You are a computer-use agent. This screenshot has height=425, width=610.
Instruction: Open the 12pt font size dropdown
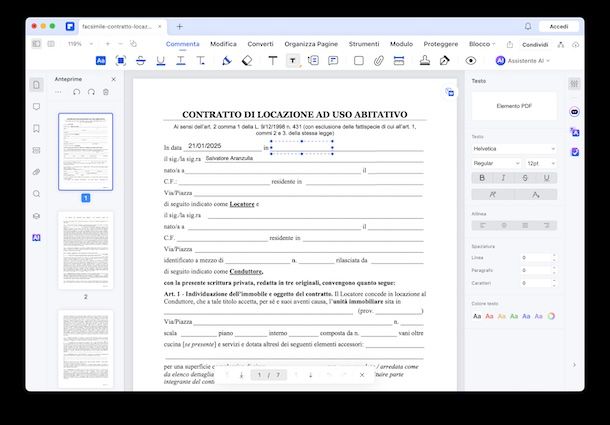pyautogui.click(x=541, y=163)
